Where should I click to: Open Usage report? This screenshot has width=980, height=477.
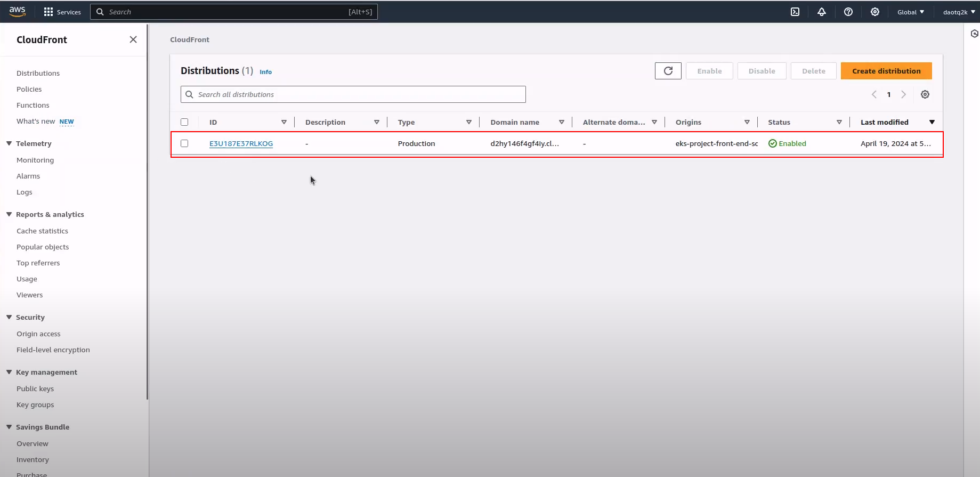coord(27,279)
